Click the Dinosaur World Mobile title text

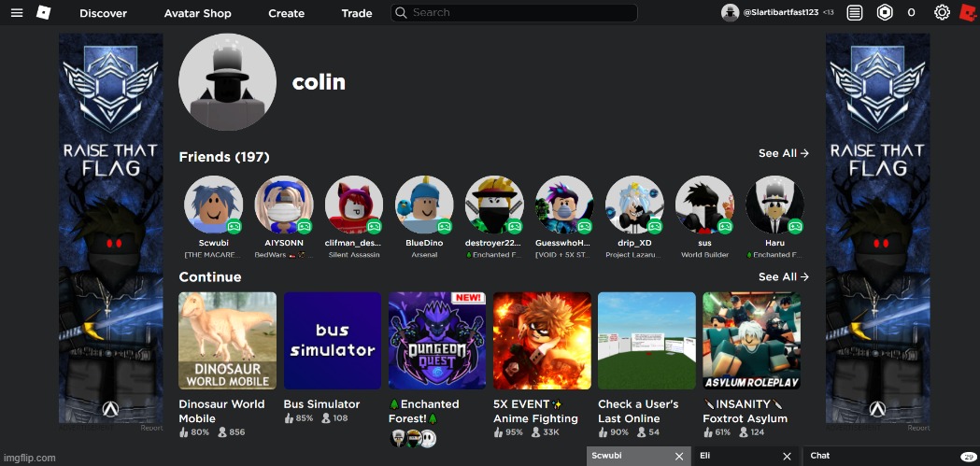[221, 411]
